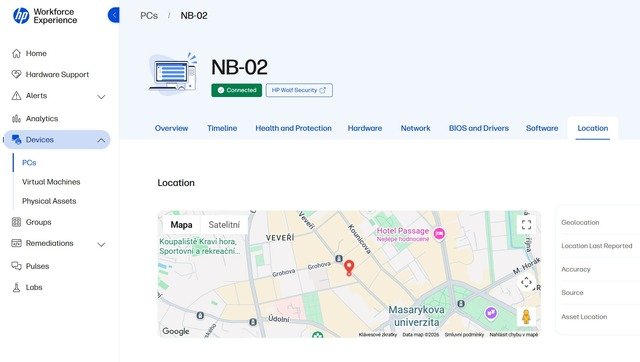Select the Location tab
The image size is (640, 362).
(593, 128)
